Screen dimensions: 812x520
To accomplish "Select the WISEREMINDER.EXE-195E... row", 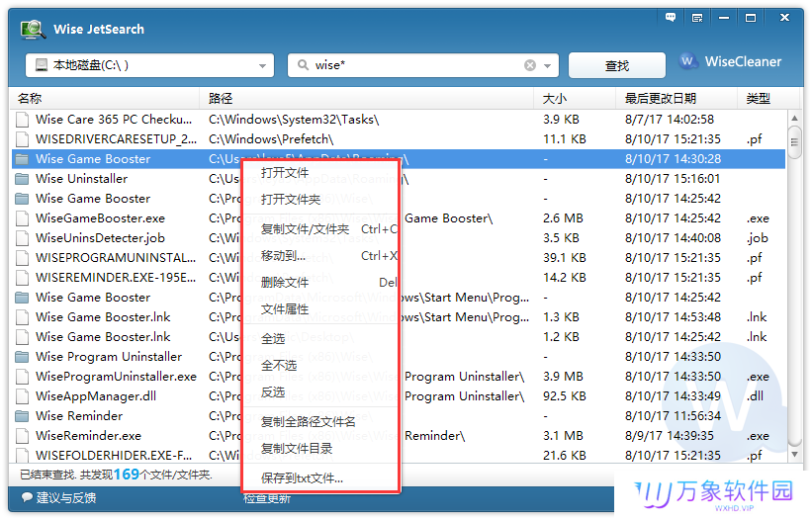I will coord(399,278).
